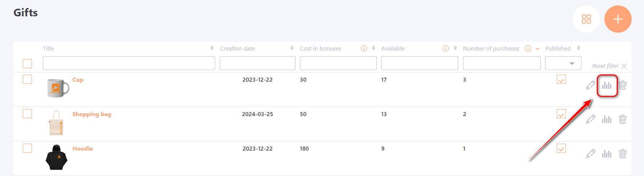Viewport: 644px width, 176px height.
Task: Delete the Cup gift
Action: (x=623, y=85)
